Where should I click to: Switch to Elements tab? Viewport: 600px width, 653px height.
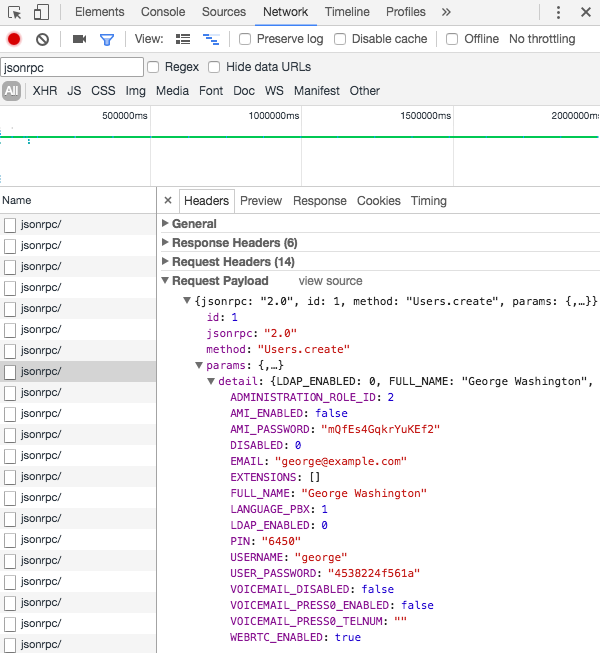coord(100,12)
